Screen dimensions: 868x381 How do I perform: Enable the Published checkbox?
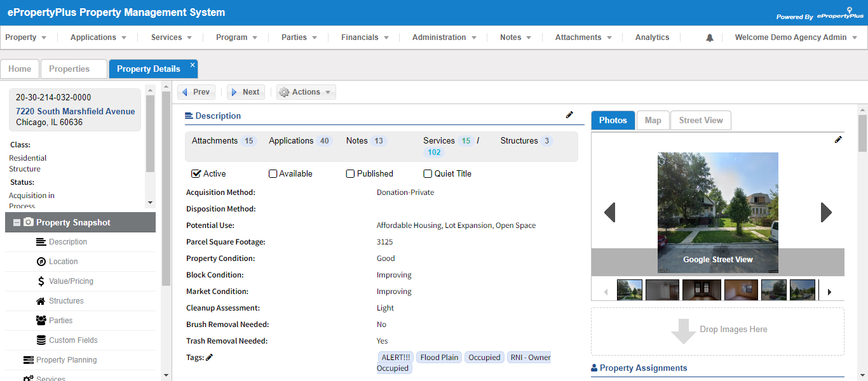350,173
